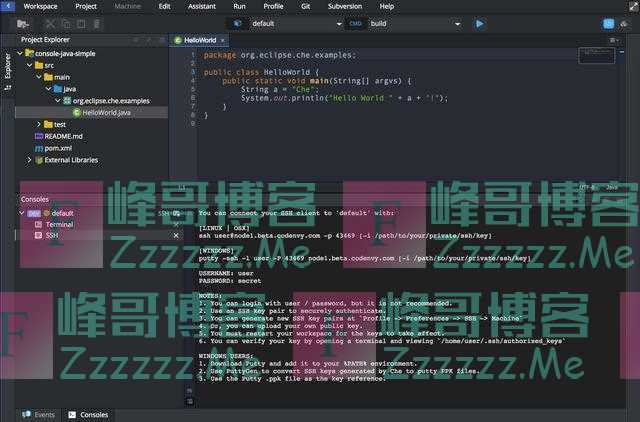Click the cut scissors icon in toolbar
Viewport: 640px width, 422px height.
point(48,23)
